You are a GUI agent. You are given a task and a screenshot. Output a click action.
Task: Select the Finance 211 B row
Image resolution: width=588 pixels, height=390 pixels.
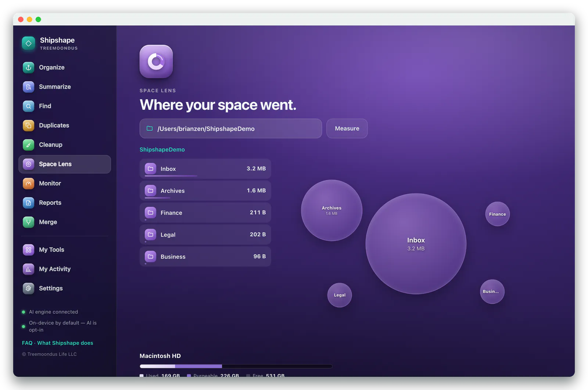(205, 213)
